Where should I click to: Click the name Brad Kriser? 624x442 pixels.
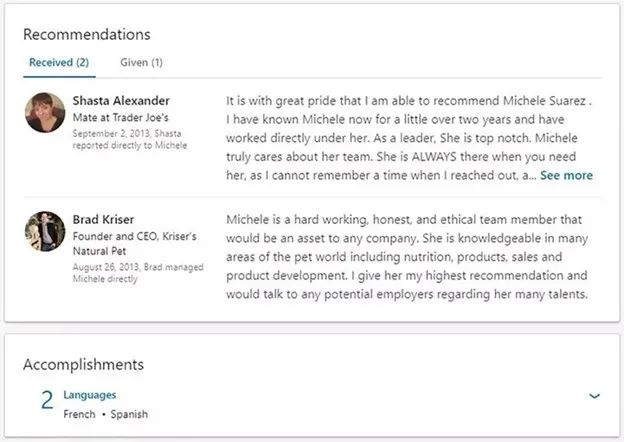tap(103, 219)
